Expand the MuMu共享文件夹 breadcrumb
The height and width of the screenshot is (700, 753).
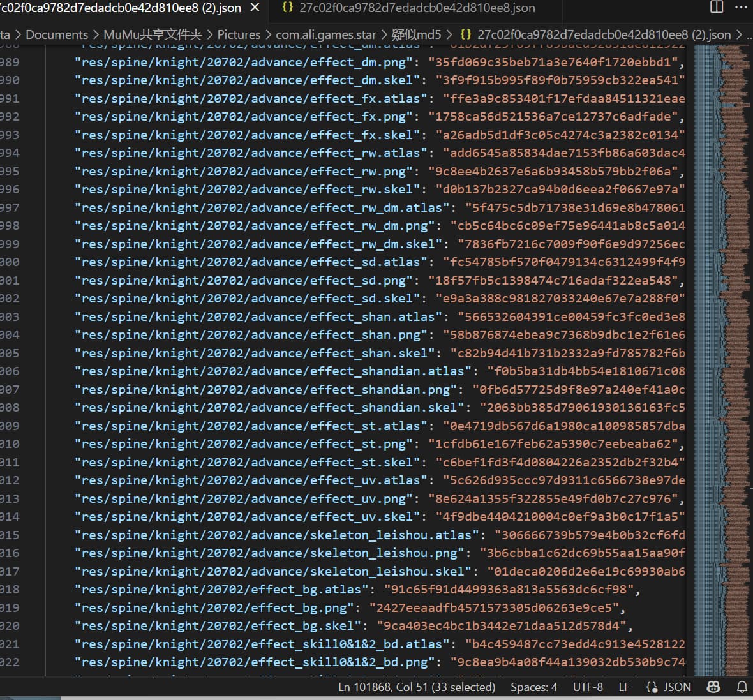(153, 34)
